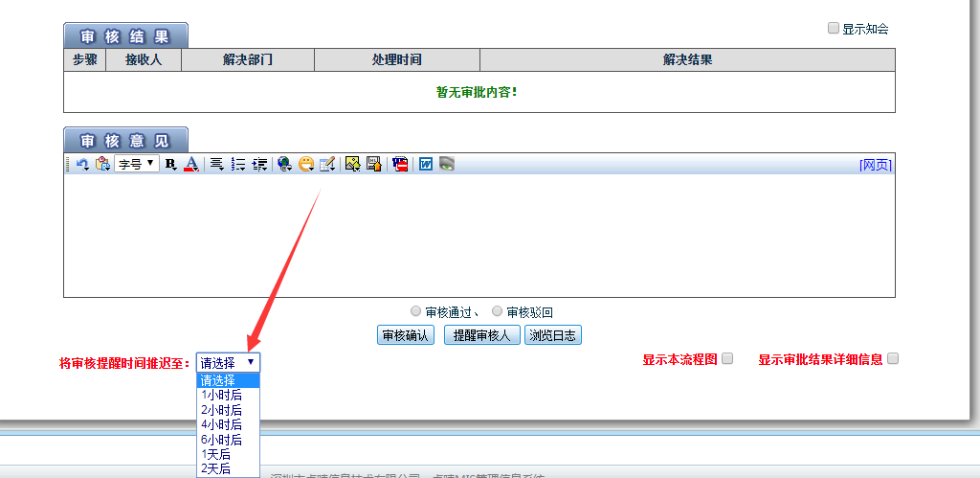Click the reminder delay 请选择 dropdown box
Screen dimensions: 980x478
click(x=228, y=362)
